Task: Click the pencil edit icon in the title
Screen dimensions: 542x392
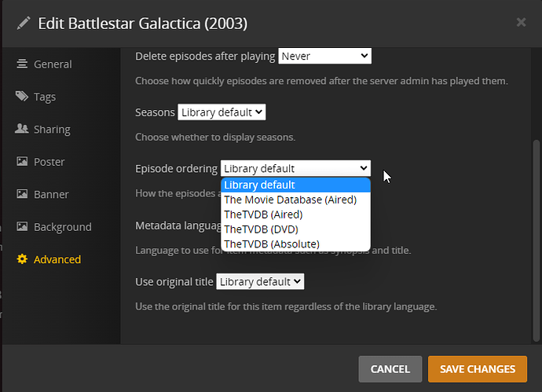Action: (24, 24)
